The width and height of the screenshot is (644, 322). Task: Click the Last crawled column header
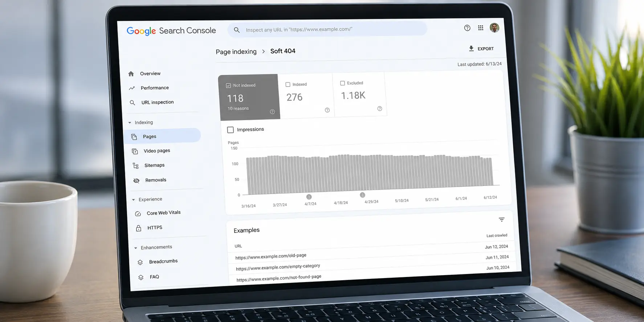497,236
